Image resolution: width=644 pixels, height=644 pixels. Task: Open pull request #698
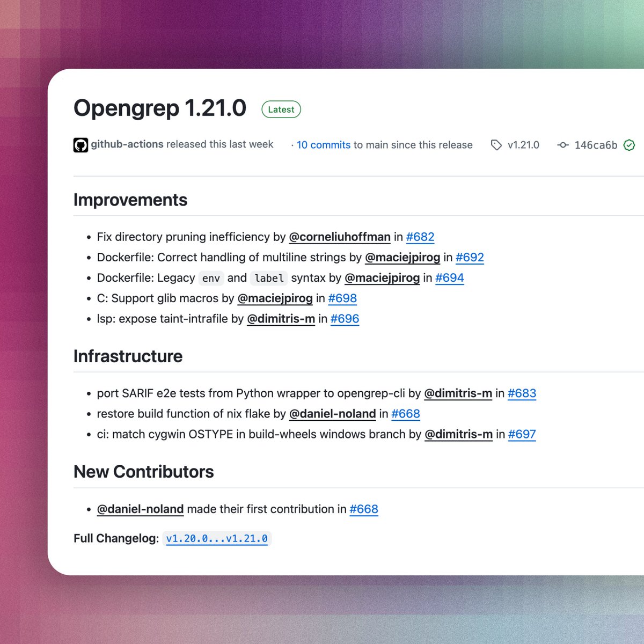[x=342, y=298]
